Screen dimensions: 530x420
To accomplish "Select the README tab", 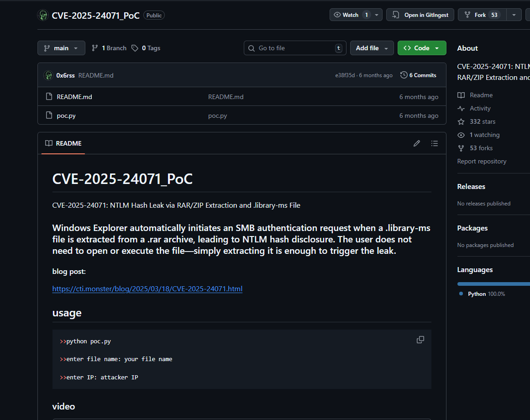I will 63,143.
